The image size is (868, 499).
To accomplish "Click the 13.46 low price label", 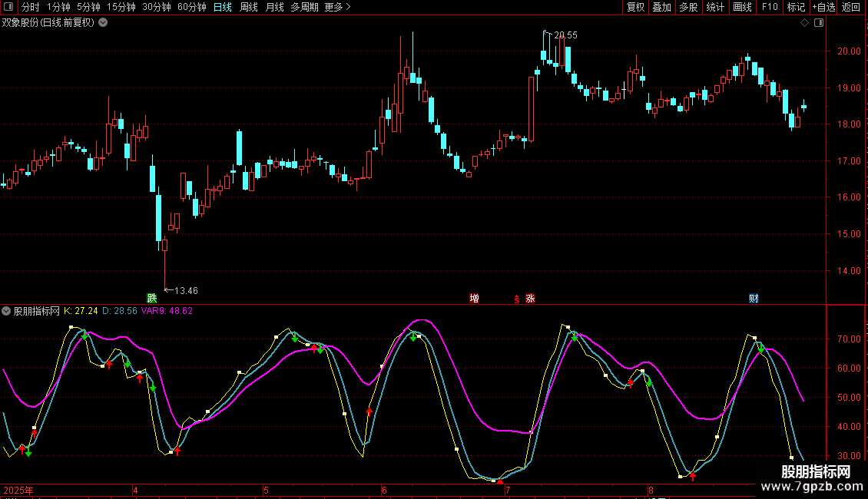I will pyautogui.click(x=186, y=290).
